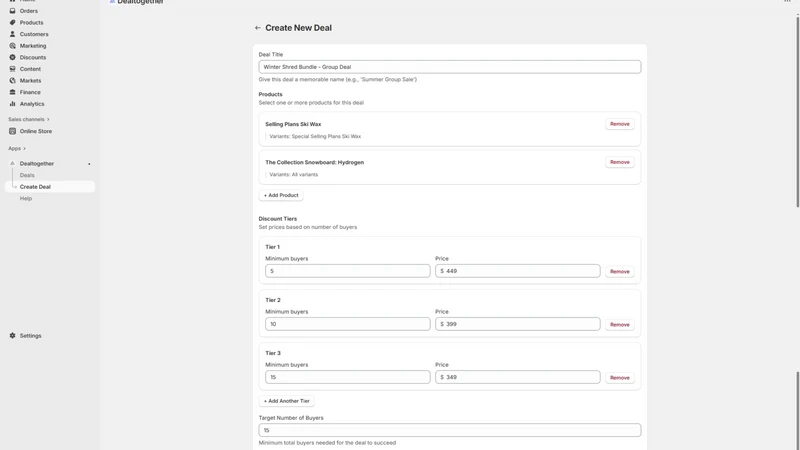
Task: Open Analytics from the sidebar
Action: pos(32,104)
